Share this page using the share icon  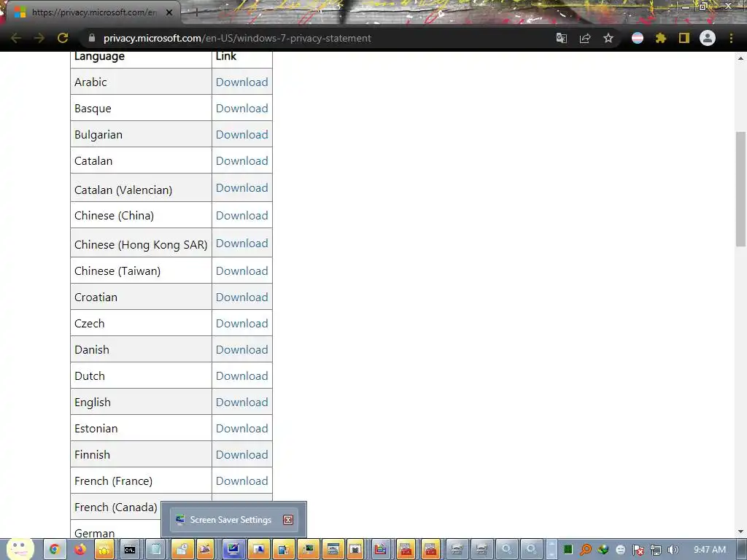tap(585, 38)
